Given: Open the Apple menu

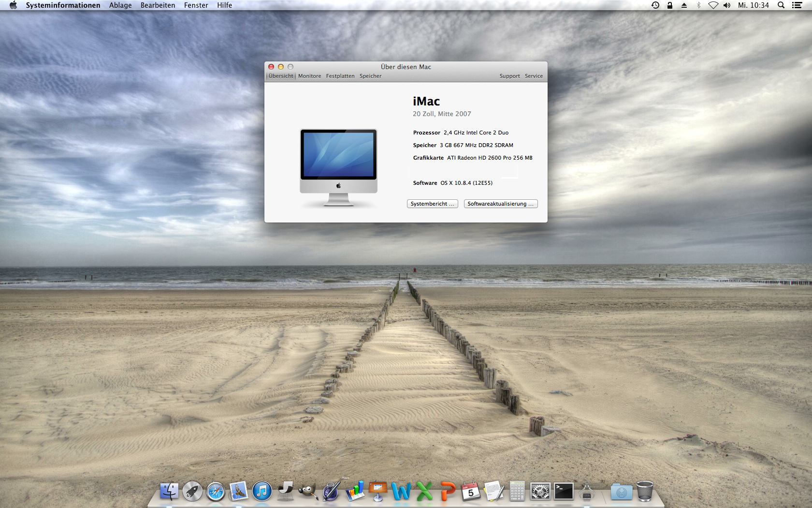Looking at the screenshot, I should pyautogui.click(x=13, y=5).
